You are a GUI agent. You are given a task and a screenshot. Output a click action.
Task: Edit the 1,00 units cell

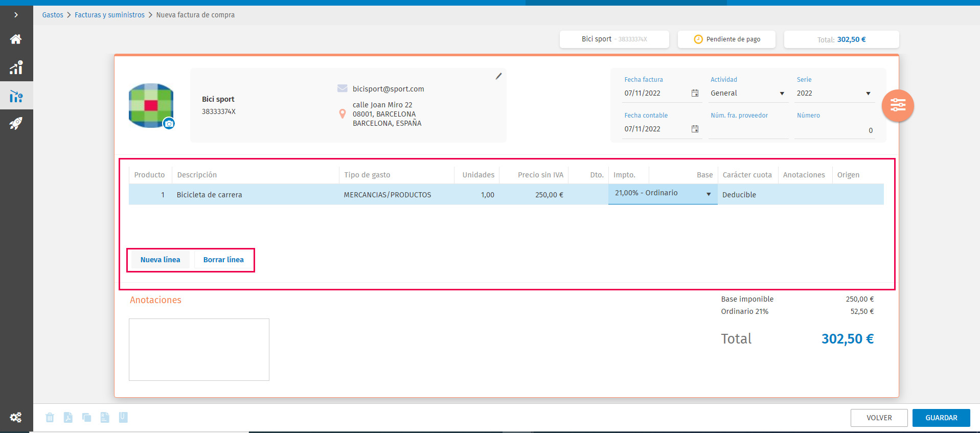tap(477, 195)
